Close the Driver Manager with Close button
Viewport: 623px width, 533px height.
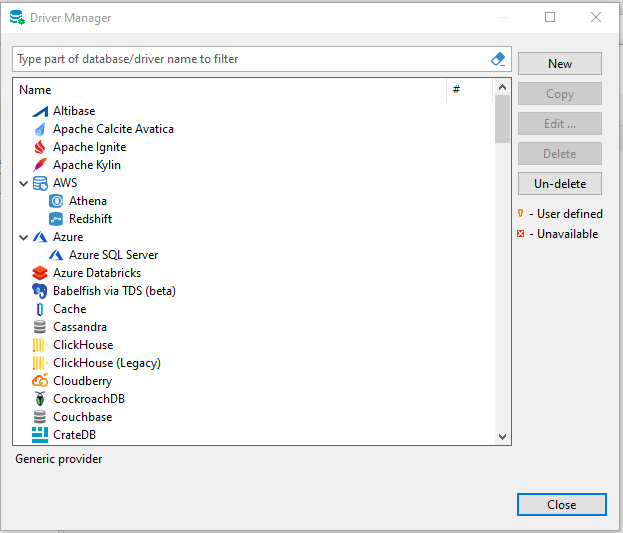(x=561, y=505)
